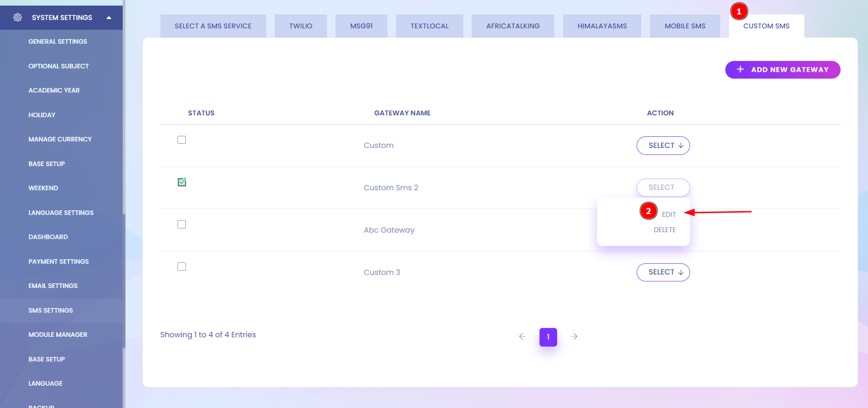Choose Delete from the open dropdown menu
868x408 pixels.
(x=664, y=230)
